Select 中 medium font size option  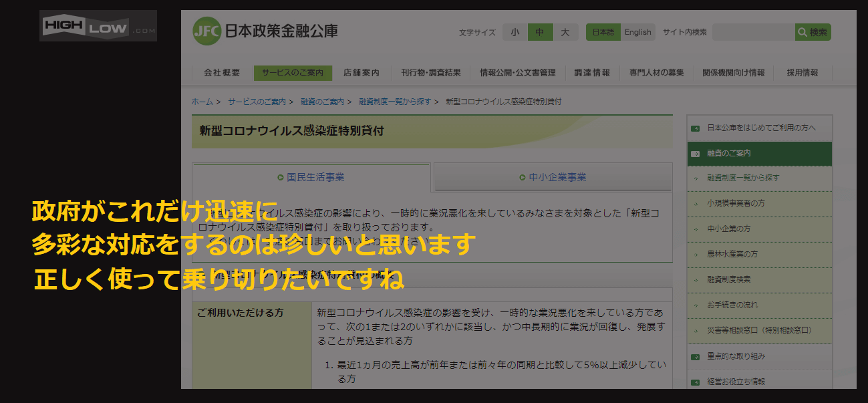click(x=540, y=32)
